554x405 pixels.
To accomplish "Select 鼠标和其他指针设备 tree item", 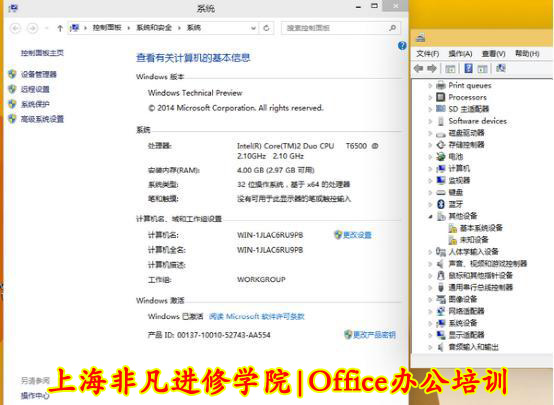I will (x=480, y=275).
